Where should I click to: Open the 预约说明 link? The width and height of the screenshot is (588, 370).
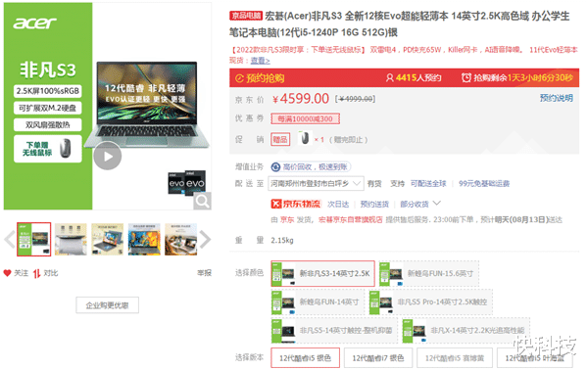556,98
